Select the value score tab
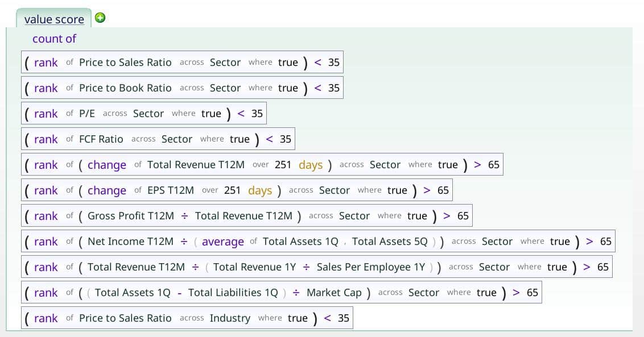 coord(54,19)
